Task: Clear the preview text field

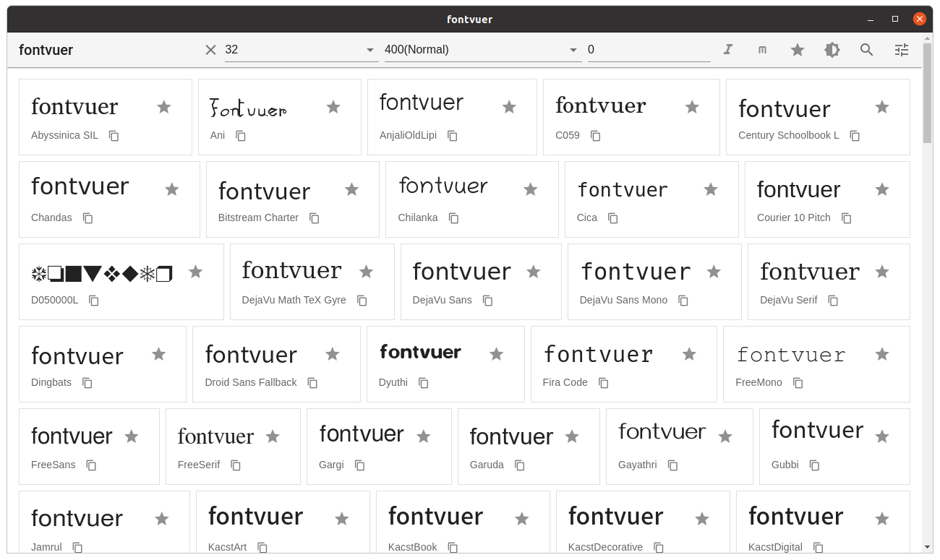Action: pos(210,49)
